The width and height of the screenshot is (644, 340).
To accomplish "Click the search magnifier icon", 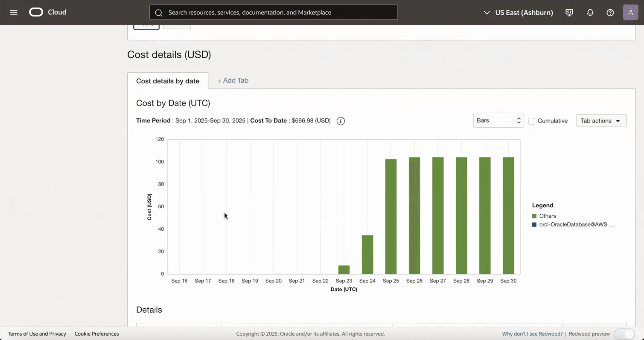I will point(159,12).
